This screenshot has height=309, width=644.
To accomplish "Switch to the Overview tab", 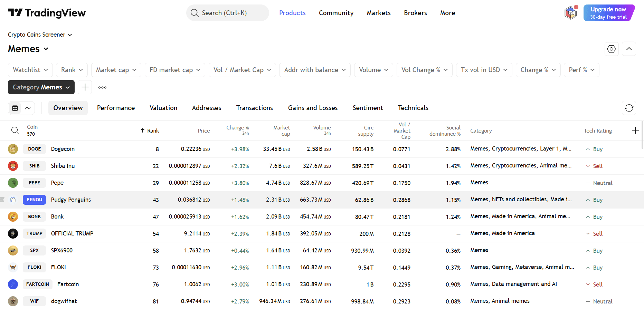I will coord(68,108).
